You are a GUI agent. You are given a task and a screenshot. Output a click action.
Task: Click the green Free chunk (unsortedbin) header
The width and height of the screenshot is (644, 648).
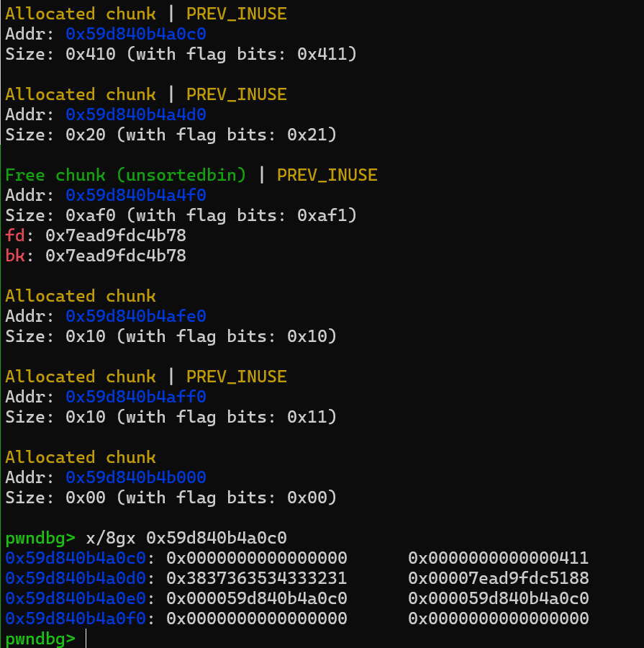[x=125, y=175]
